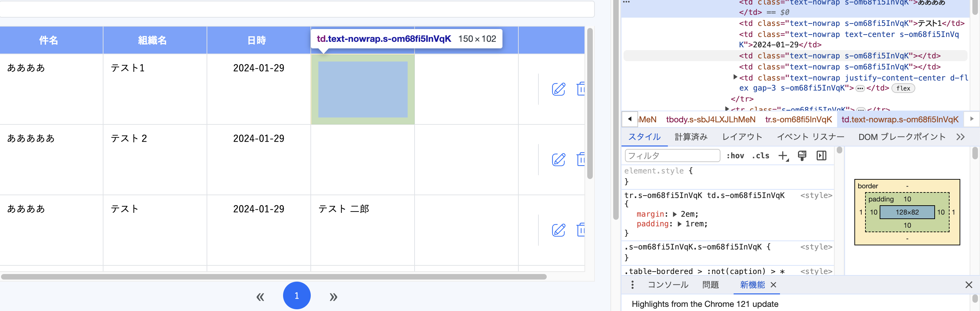Switch to the レイアウト tab
This screenshot has height=311, width=980.
(x=742, y=137)
